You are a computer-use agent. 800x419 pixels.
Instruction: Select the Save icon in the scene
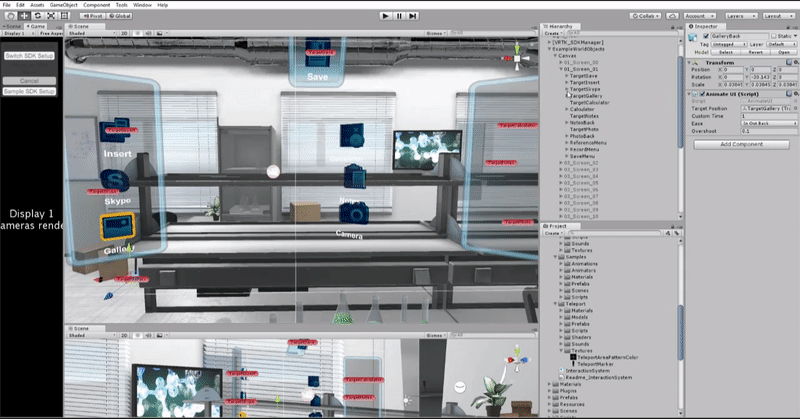(318, 54)
